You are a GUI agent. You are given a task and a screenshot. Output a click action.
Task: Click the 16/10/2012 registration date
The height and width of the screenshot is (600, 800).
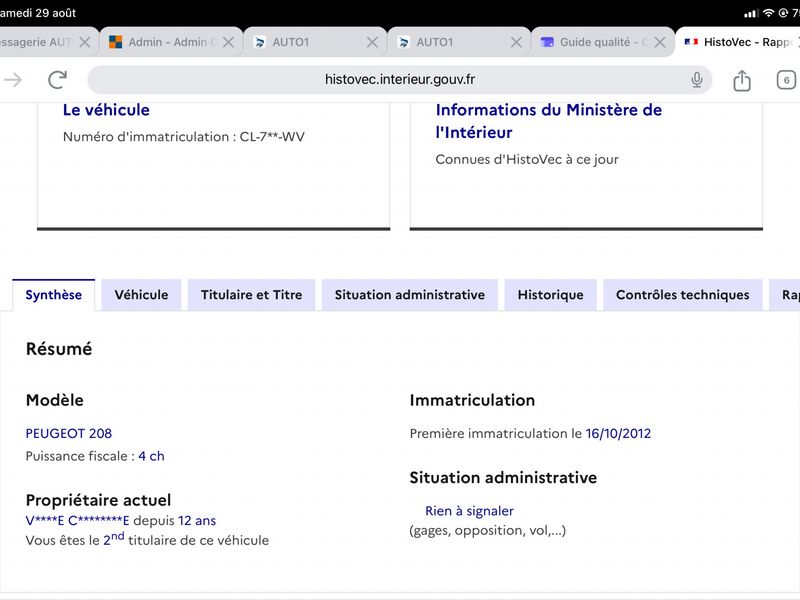(x=618, y=433)
